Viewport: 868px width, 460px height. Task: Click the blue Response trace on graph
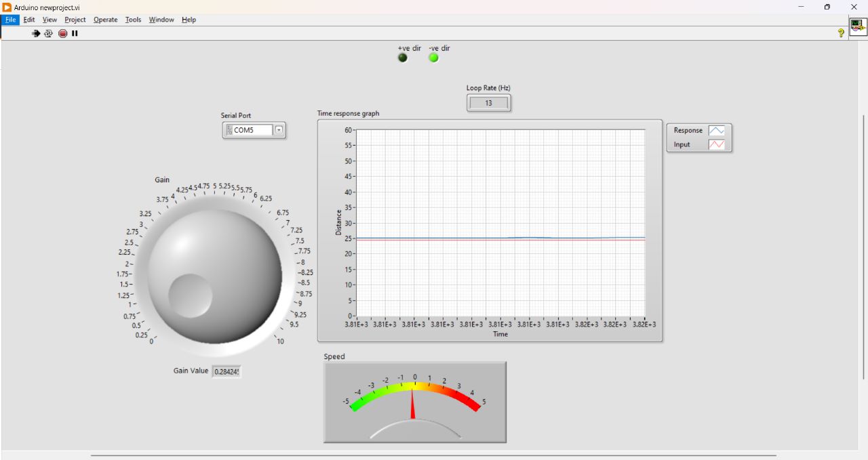click(500, 238)
